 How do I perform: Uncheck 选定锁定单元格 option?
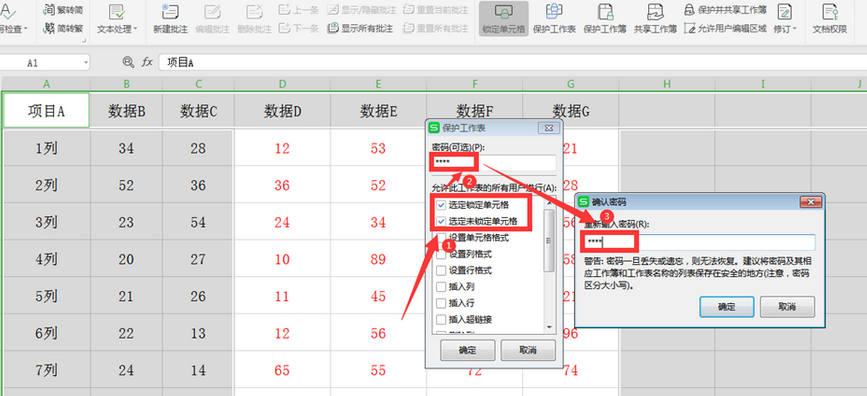point(441,205)
